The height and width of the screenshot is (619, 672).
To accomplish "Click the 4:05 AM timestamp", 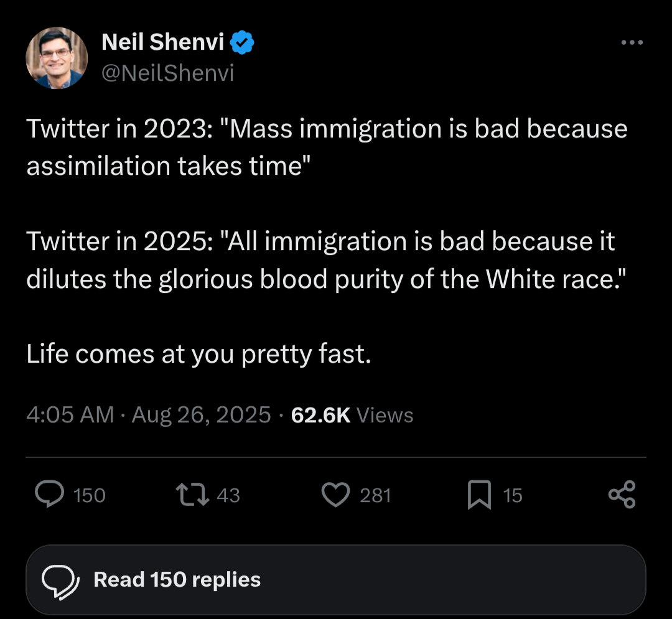I will pos(70,414).
